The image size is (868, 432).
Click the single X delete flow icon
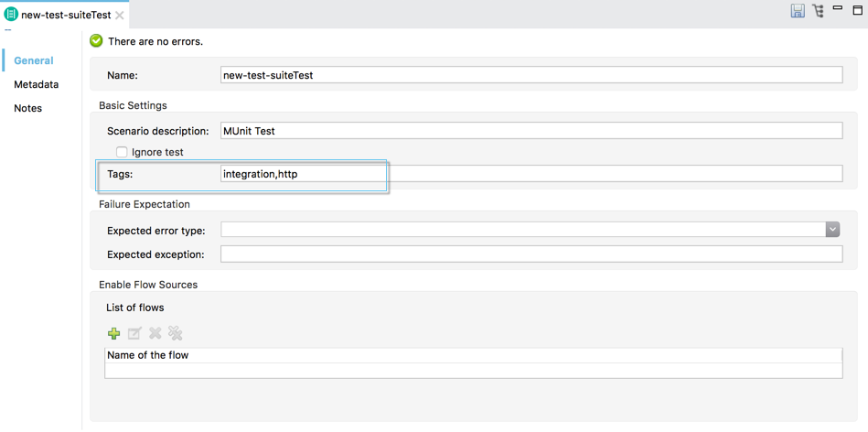pos(155,334)
